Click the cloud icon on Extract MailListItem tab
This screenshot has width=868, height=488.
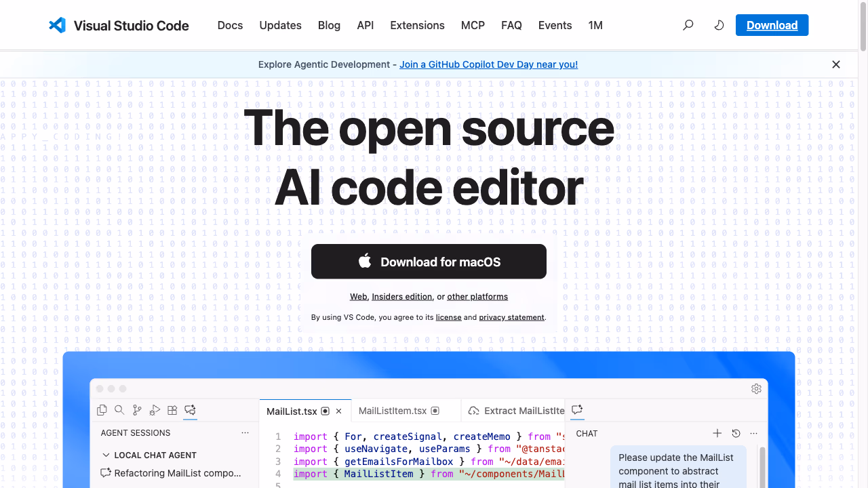[474, 411]
